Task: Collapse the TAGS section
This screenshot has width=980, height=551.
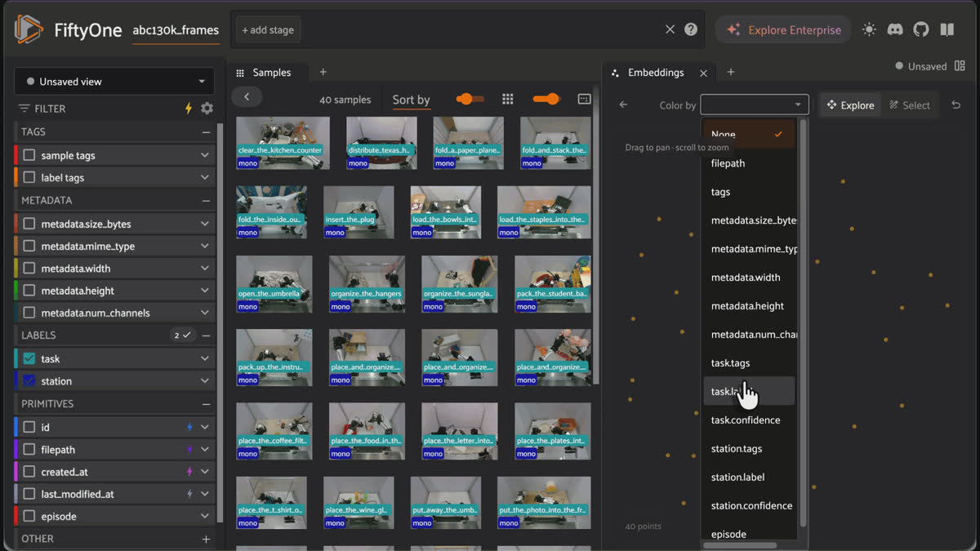Action: pyautogui.click(x=206, y=131)
